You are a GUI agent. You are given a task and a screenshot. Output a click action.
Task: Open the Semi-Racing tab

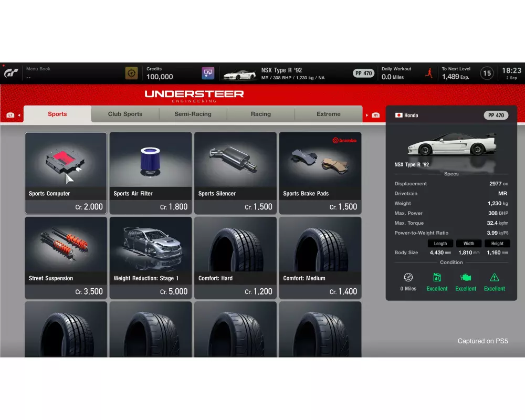pyautogui.click(x=193, y=114)
